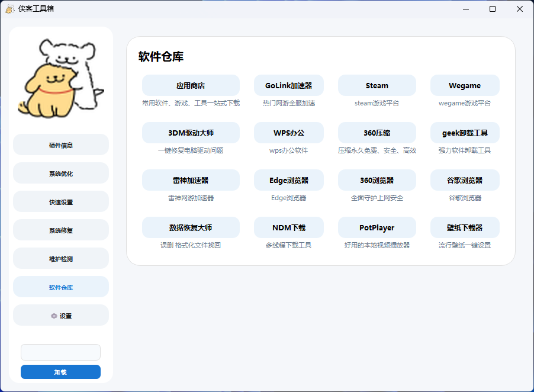The height and width of the screenshot is (392, 534).
Task: Click the text 好用的本地视频播放器
Action: click(377, 245)
